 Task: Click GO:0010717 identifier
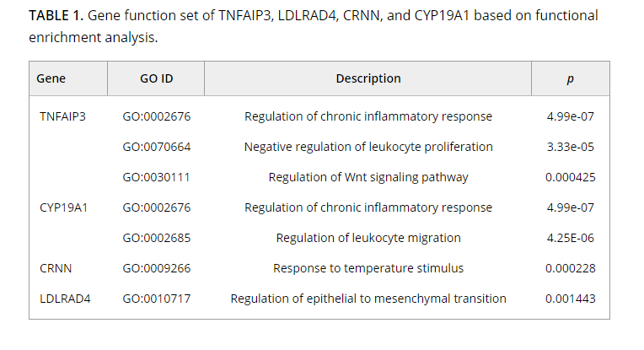157,299
